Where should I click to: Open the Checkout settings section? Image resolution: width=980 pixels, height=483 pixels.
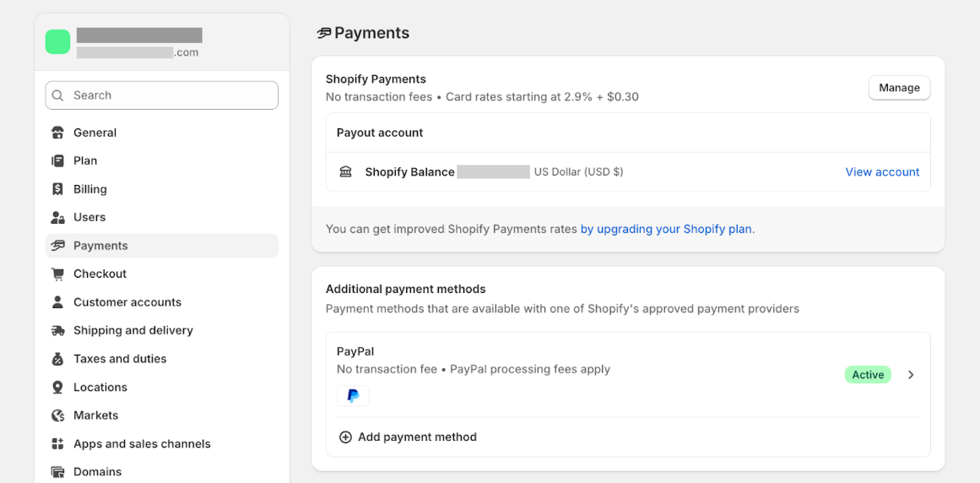[x=100, y=274]
